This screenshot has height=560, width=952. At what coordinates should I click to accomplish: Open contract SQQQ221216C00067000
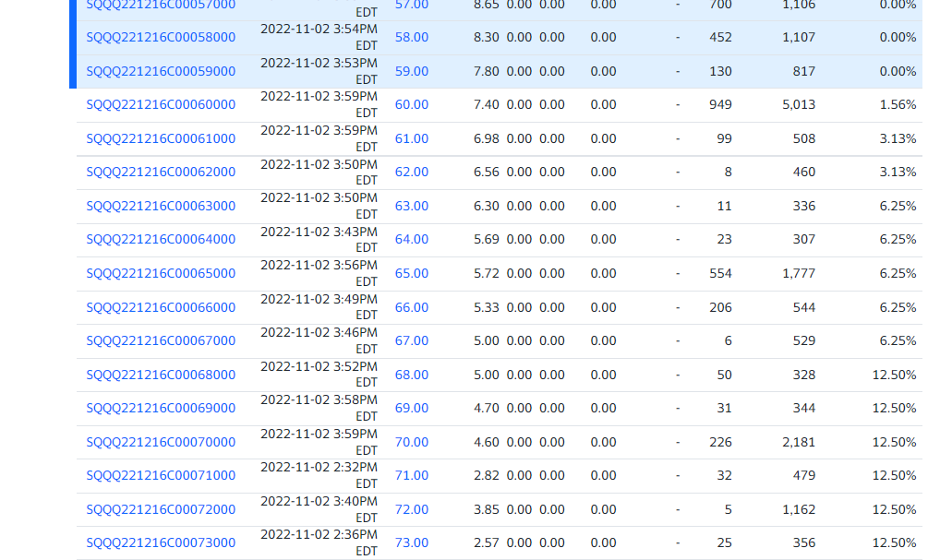point(161,341)
